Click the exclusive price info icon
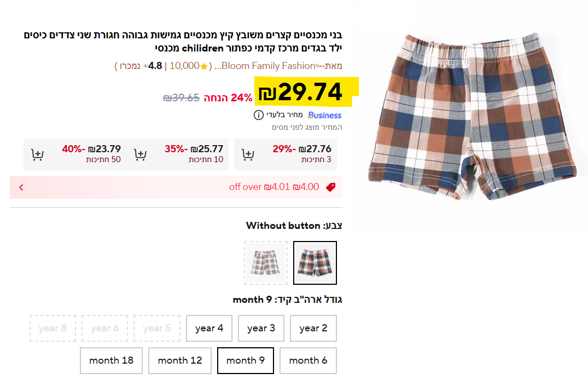Screen dimensions: 588x379 pyautogui.click(x=259, y=115)
